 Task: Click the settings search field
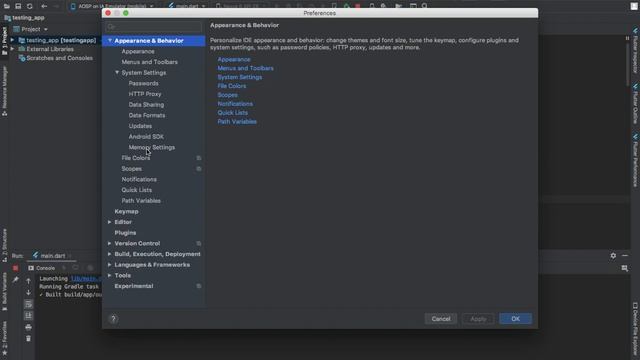(153, 27)
